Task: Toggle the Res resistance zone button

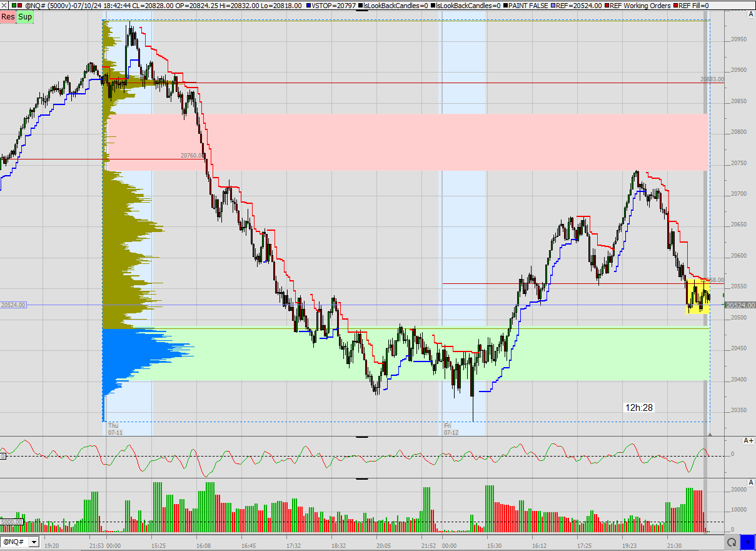Action: [x=8, y=17]
